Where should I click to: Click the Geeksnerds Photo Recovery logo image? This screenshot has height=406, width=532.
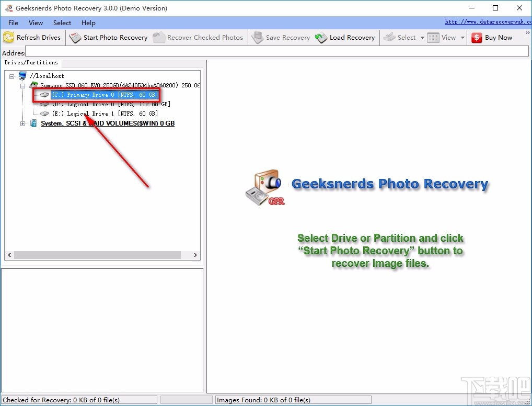(264, 188)
